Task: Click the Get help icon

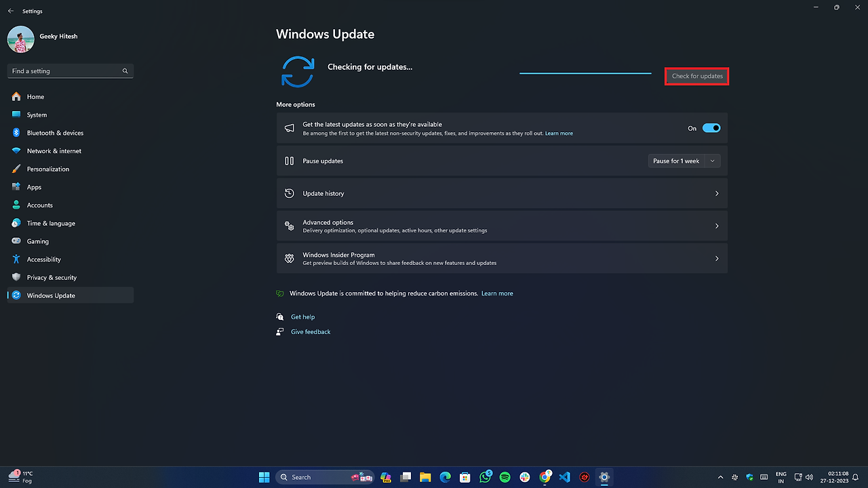Action: click(x=280, y=317)
